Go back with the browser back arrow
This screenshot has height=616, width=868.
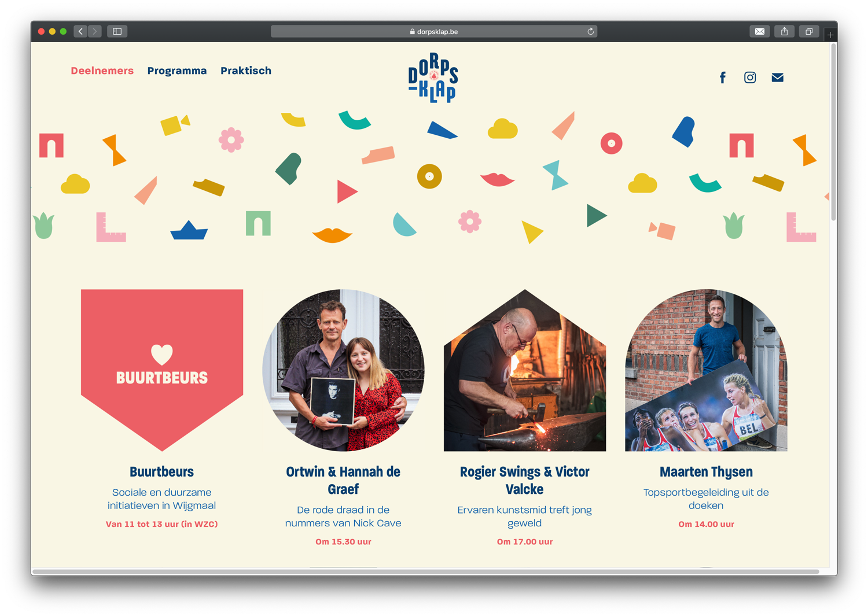(80, 31)
